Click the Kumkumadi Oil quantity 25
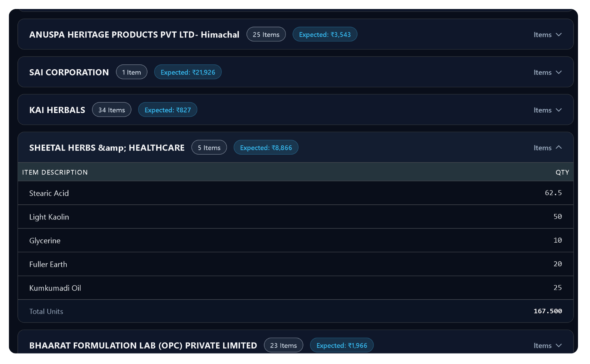The height and width of the screenshot is (364, 590). coord(558,288)
